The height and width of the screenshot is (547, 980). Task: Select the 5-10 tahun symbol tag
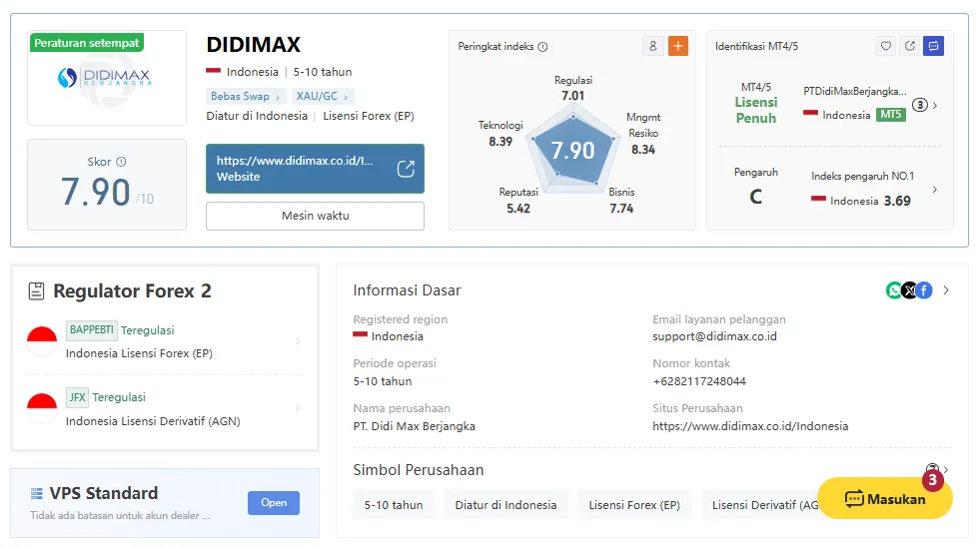(x=394, y=505)
